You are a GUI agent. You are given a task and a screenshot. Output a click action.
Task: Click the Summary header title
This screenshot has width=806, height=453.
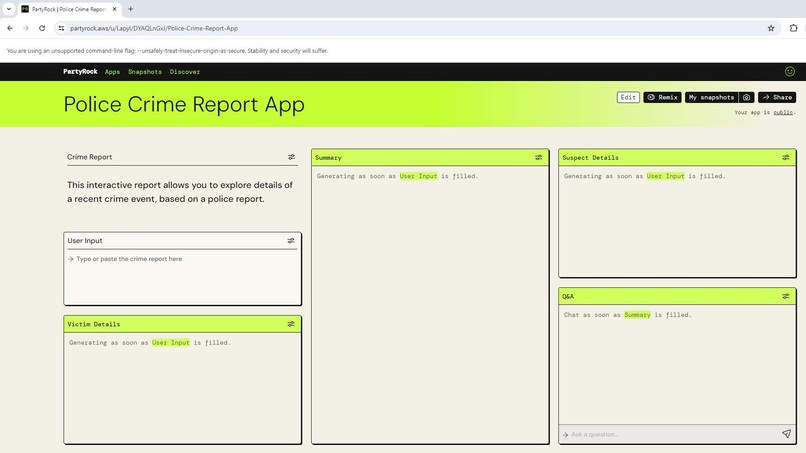[x=328, y=158]
